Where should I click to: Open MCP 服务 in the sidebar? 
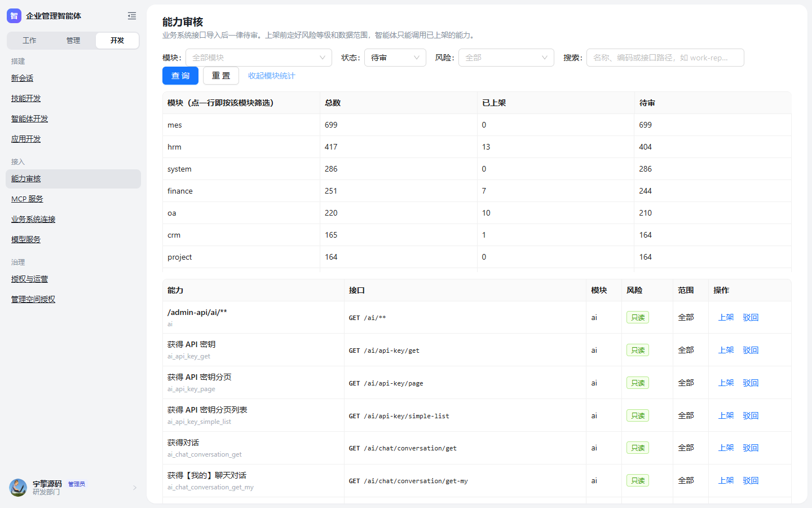tap(27, 199)
